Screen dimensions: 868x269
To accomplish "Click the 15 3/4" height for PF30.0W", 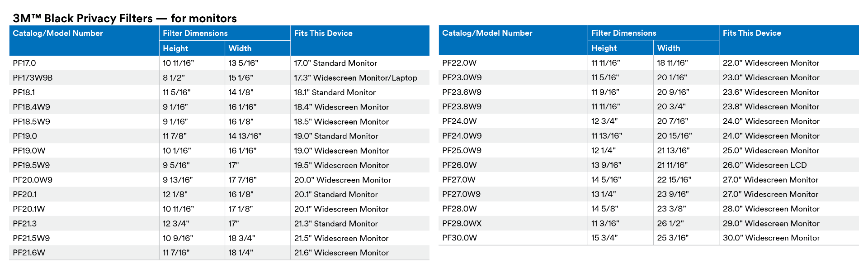I will click(x=604, y=238).
